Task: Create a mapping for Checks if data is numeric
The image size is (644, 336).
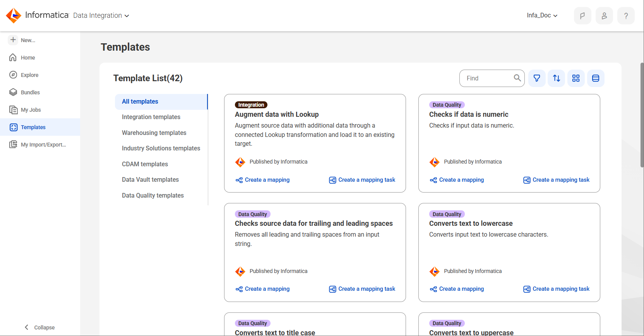Action: pos(457,180)
